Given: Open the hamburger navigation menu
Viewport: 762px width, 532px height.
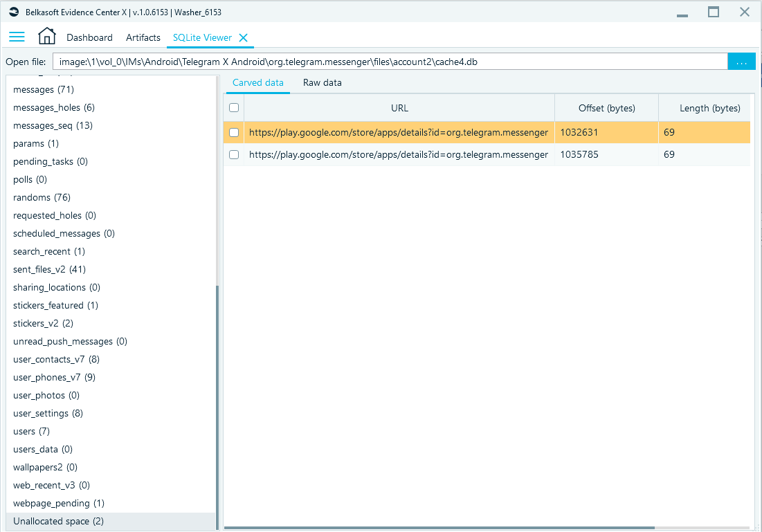Looking at the screenshot, I should point(17,37).
